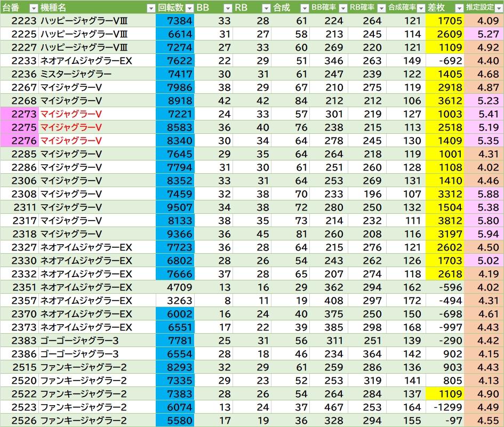
Task: Select machine number cell 2223
Action: click(20, 21)
